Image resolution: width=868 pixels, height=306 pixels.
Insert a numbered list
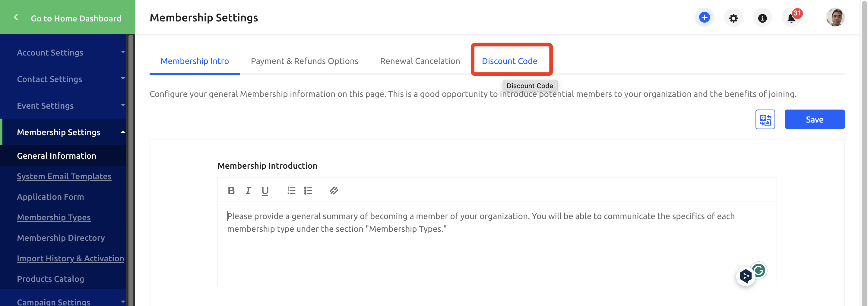[x=291, y=191]
